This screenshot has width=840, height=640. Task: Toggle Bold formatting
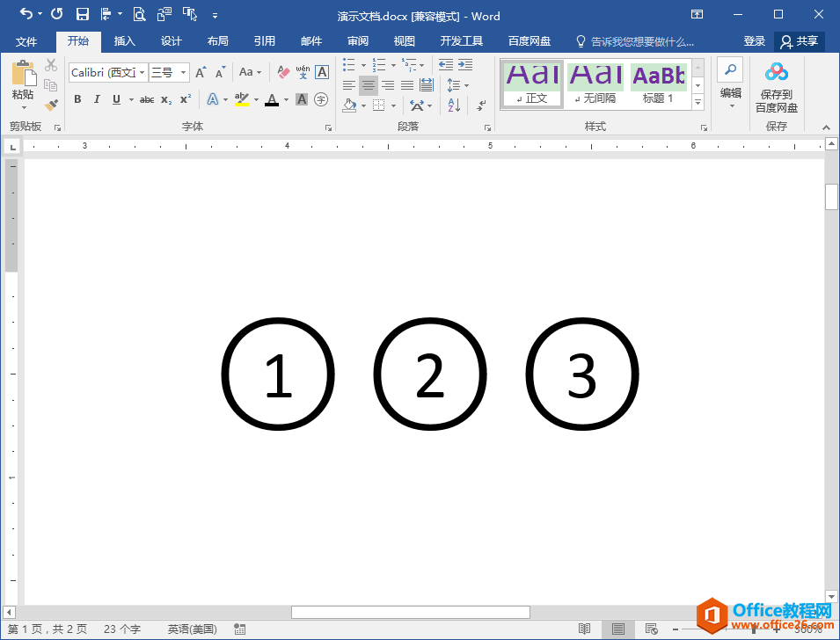[77, 99]
